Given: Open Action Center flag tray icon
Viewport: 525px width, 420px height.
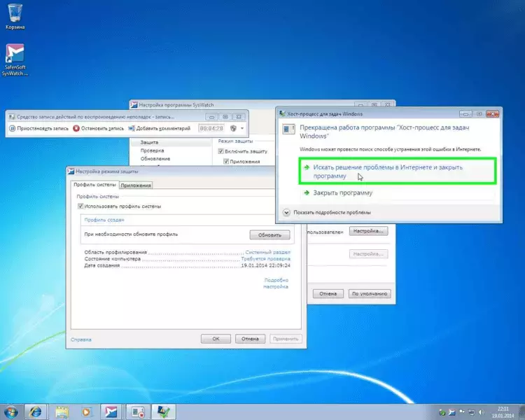Looking at the screenshot, I should (462, 412).
